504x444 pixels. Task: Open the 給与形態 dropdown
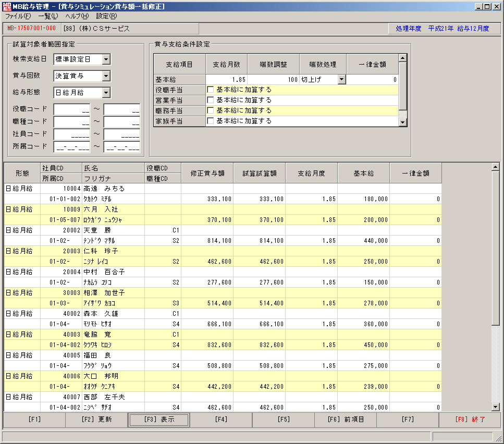click(x=106, y=93)
